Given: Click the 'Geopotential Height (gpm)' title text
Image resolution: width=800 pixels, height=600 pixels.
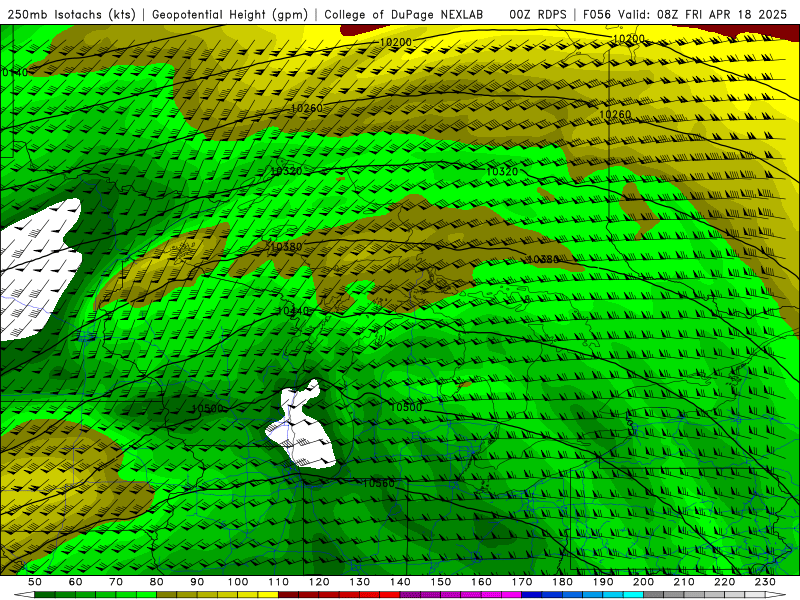Looking at the screenshot, I should (x=230, y=15).
